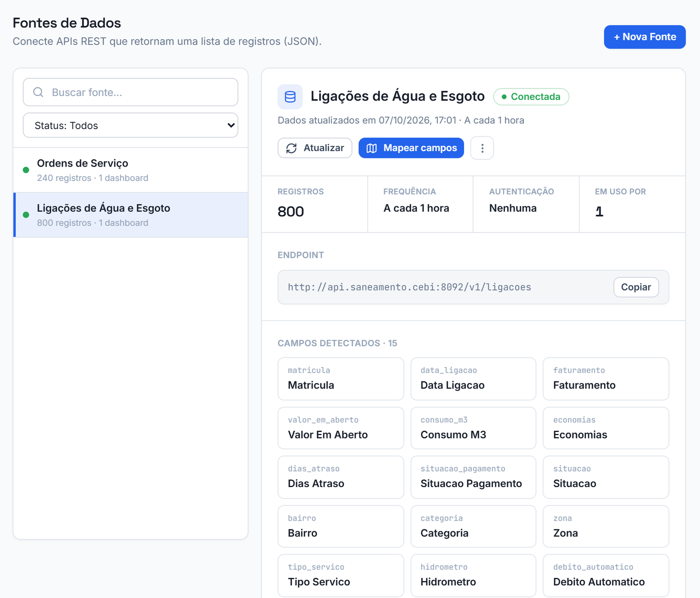Click the refresh icon in Atualizar button
Viewport: 700px width, 598px height.
291,148
